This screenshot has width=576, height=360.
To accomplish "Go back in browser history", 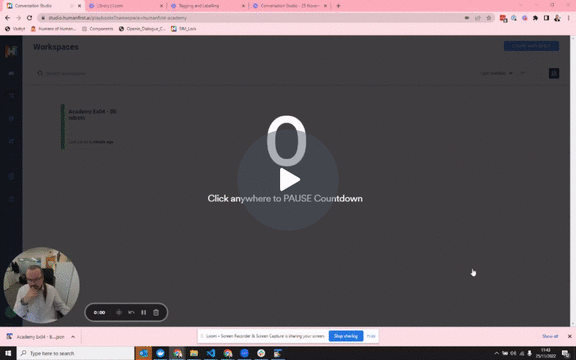I will pos(7,18).
